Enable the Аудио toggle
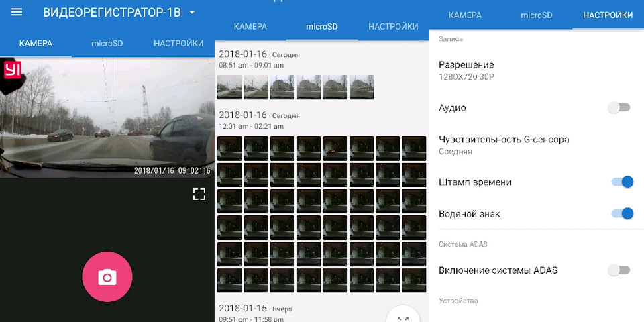Screen dimensions: 644x322 [619, 107]
